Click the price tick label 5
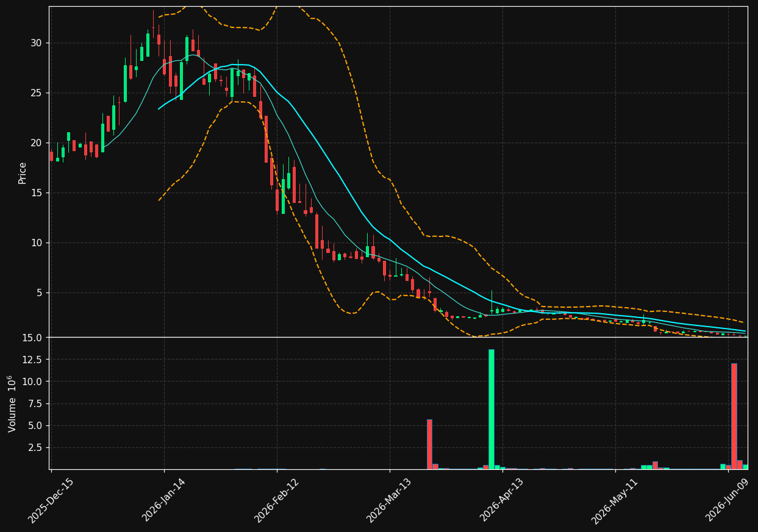 pyautogui.click(x=39, y=293)
